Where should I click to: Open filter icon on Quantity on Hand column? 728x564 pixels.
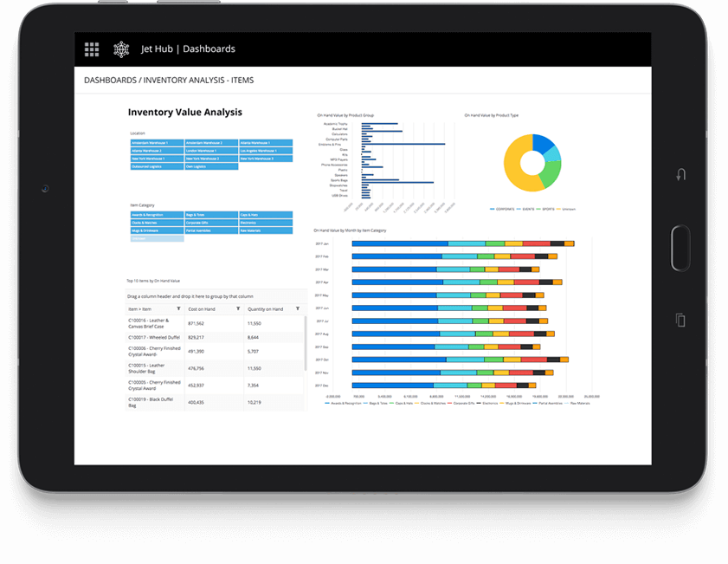298,308
